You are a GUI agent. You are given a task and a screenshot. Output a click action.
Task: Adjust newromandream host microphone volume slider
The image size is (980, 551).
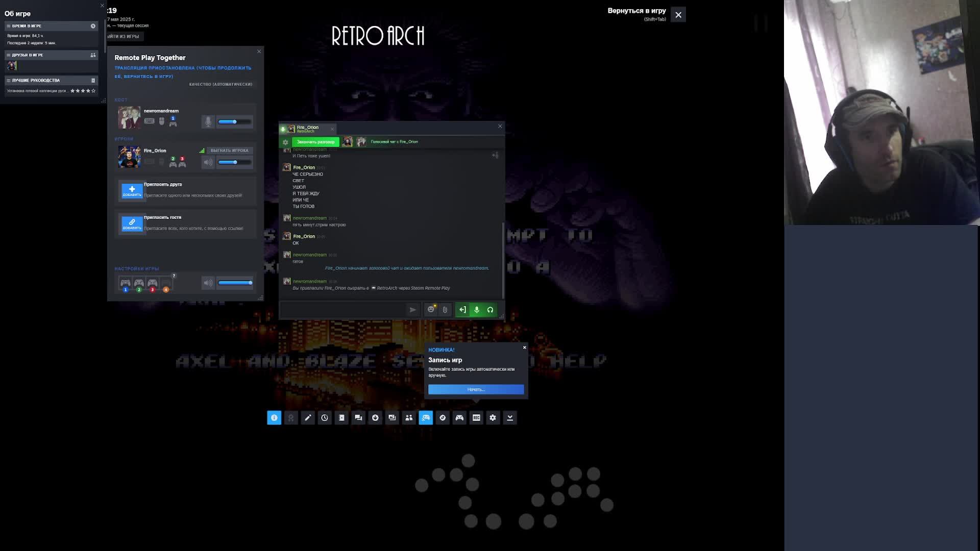click(234, 121)
